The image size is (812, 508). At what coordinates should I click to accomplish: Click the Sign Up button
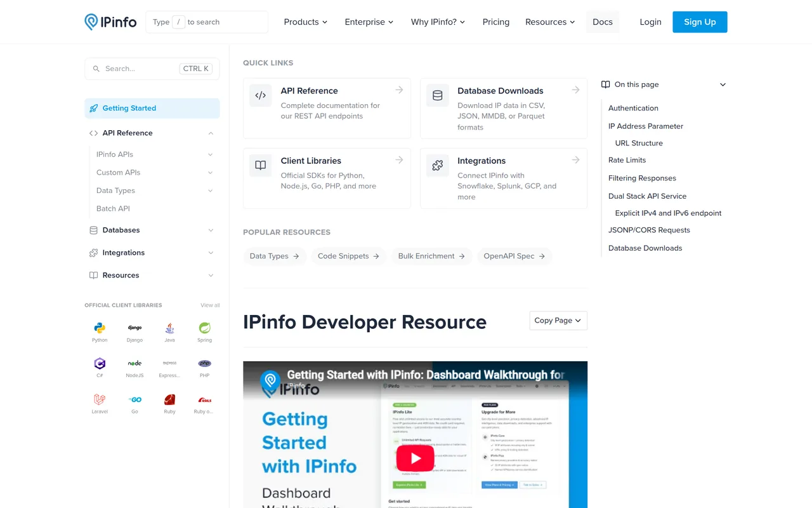(700, 22)
